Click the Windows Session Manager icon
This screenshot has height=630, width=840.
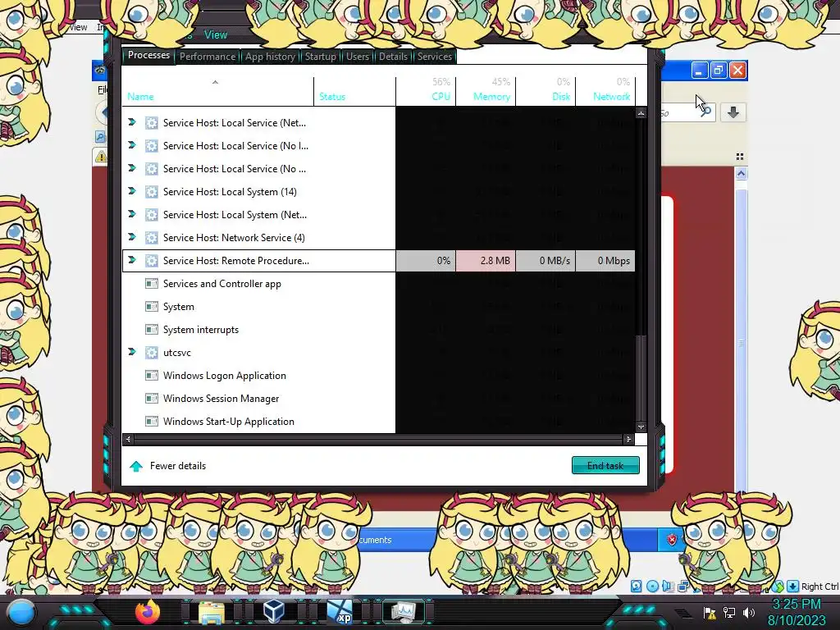[152, 399]
